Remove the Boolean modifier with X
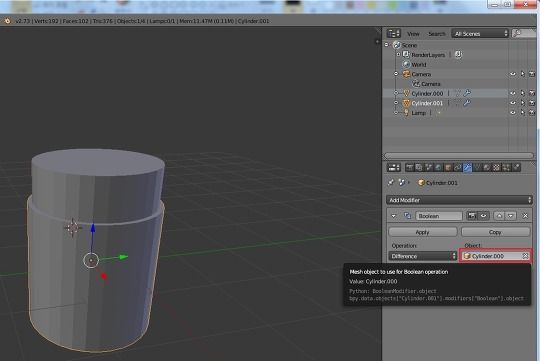Viewport: 540px width, 361px height. [525, 216]
